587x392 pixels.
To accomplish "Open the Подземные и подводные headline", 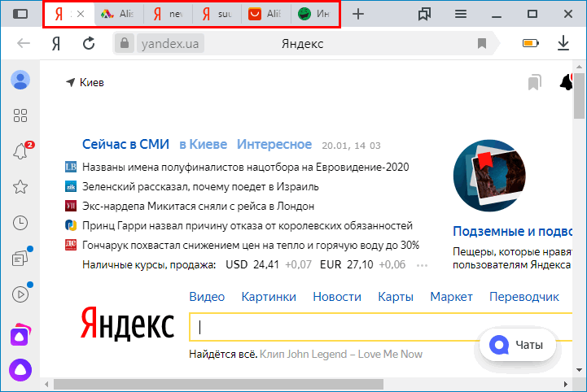I will coord(512,232).
